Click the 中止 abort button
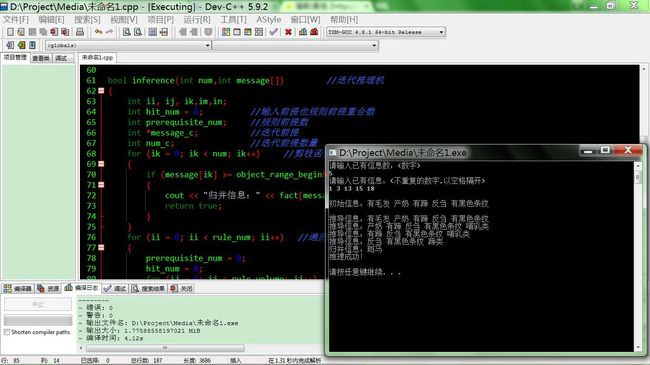650x365 pixels. [x=38, y=304]
